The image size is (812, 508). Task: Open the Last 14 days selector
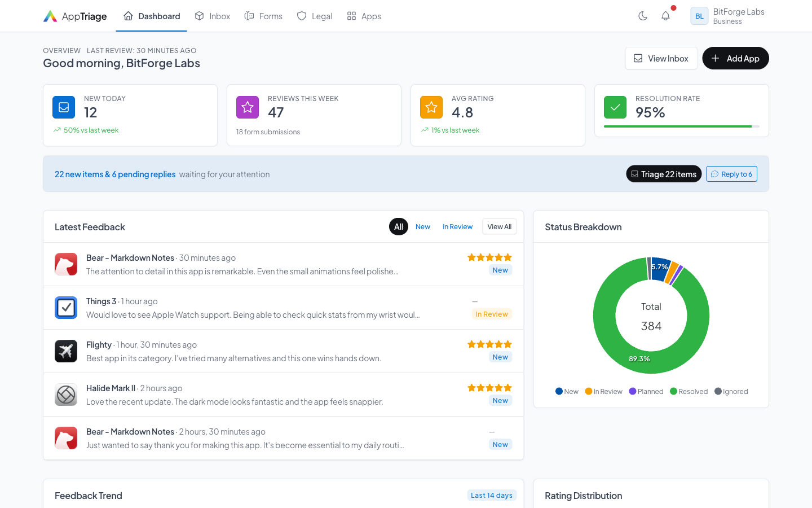[x=492, y=495]
